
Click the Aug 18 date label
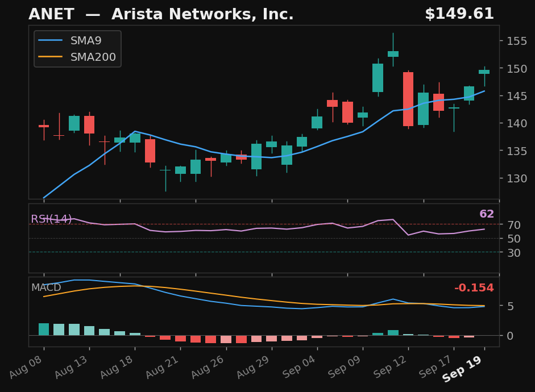click(117, 367)
